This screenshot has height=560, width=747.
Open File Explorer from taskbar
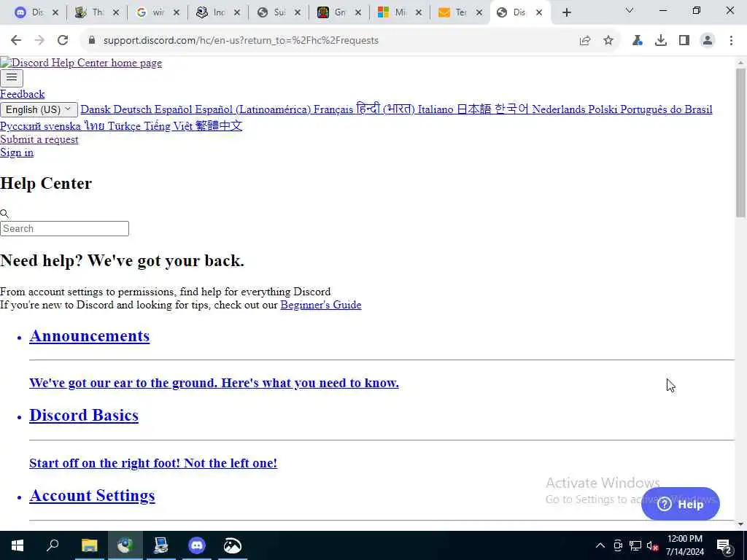pyautogui.click(x=89, y=545)
